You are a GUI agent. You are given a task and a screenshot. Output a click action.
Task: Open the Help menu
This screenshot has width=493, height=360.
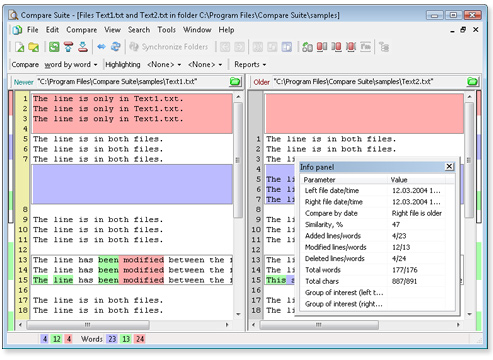(x=226, y=30)
